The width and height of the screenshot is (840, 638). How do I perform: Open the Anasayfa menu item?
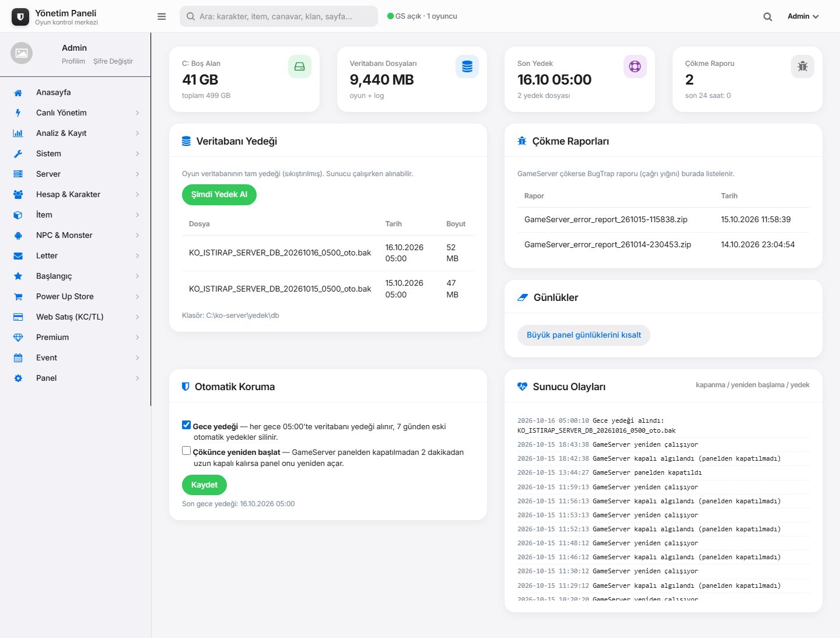pos(75,93)
